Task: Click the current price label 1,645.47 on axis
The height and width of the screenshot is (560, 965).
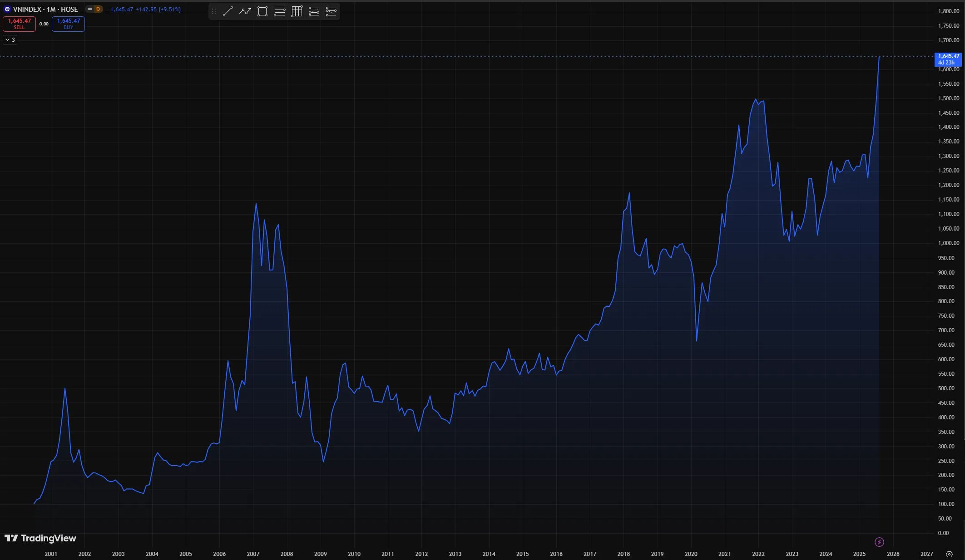Action: tap(948, 59)
